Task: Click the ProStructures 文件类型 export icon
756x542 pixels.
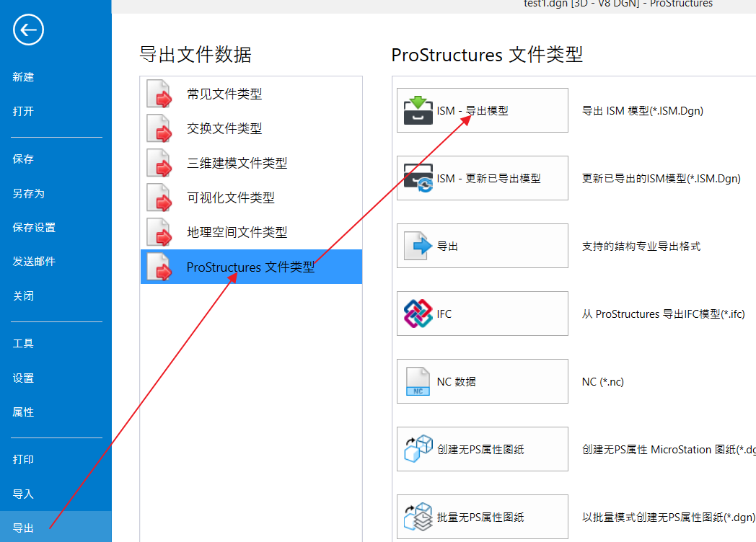Action: tap(159, 267)
